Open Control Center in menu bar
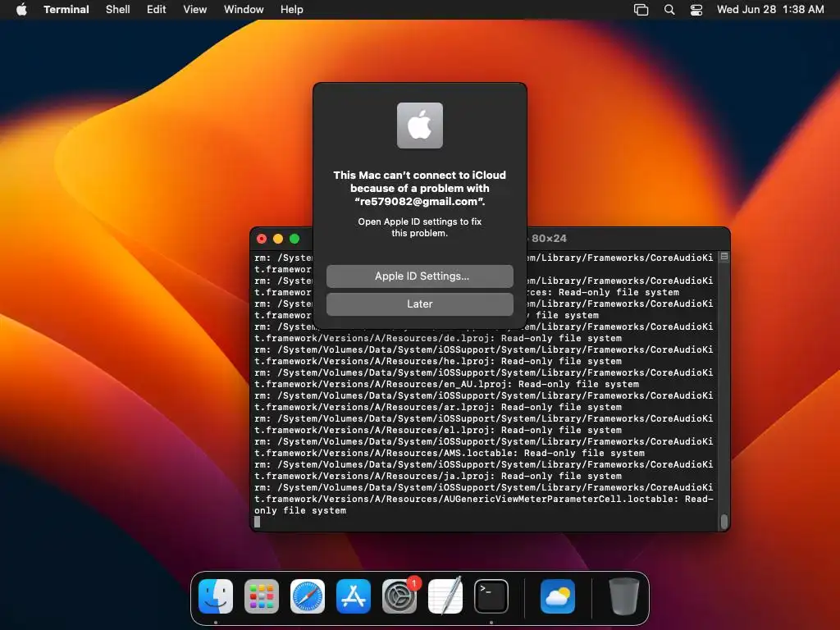840x630 pixels. click(x=696, y=10)
